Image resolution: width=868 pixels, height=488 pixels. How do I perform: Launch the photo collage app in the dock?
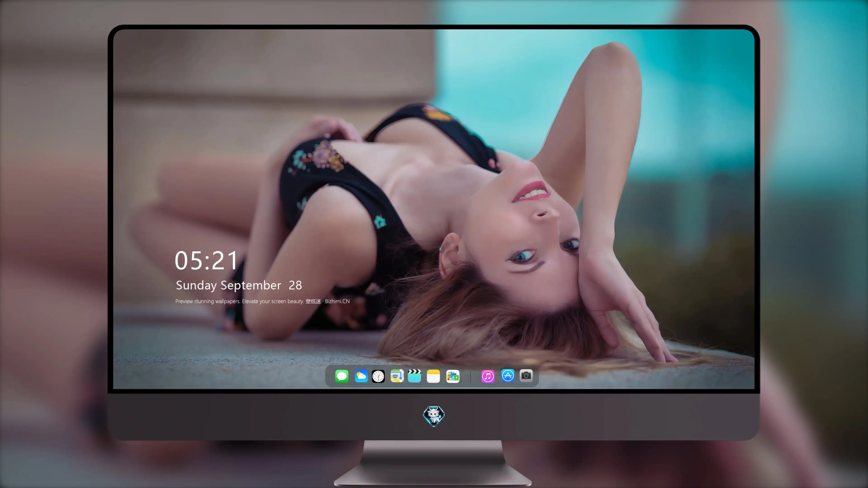[x=453, y=376]
